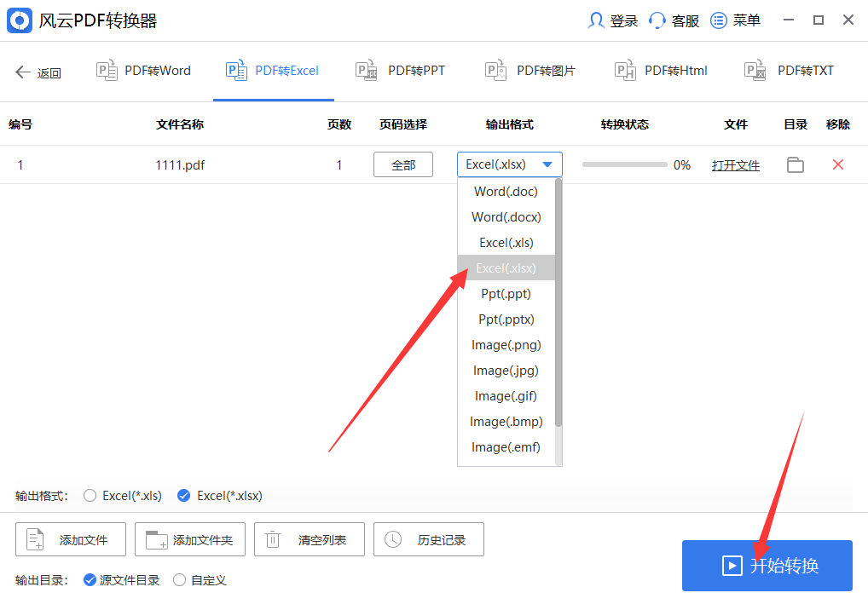Choose Image(.png) from format list
This screenshot has width=868, height=610.
coord(506,345)
